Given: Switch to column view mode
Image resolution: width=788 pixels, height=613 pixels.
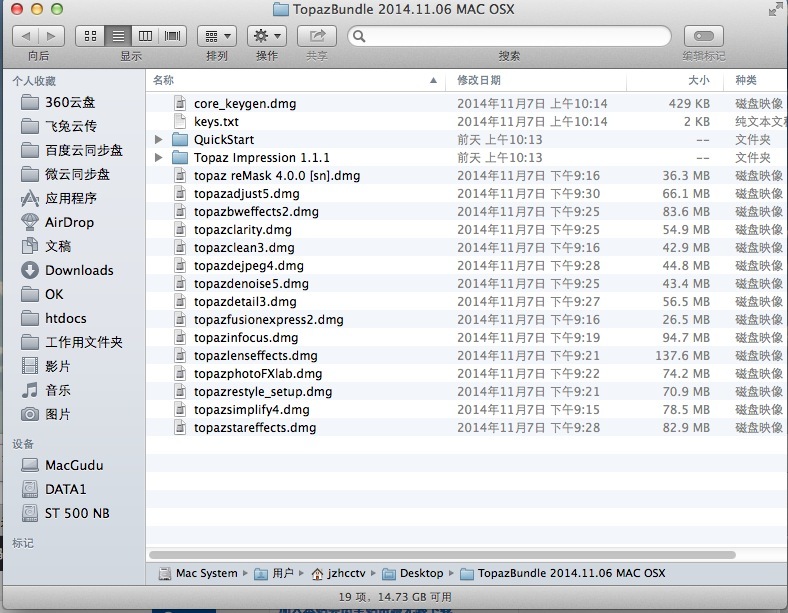Looking at the screenshot, I should (145, 36).
